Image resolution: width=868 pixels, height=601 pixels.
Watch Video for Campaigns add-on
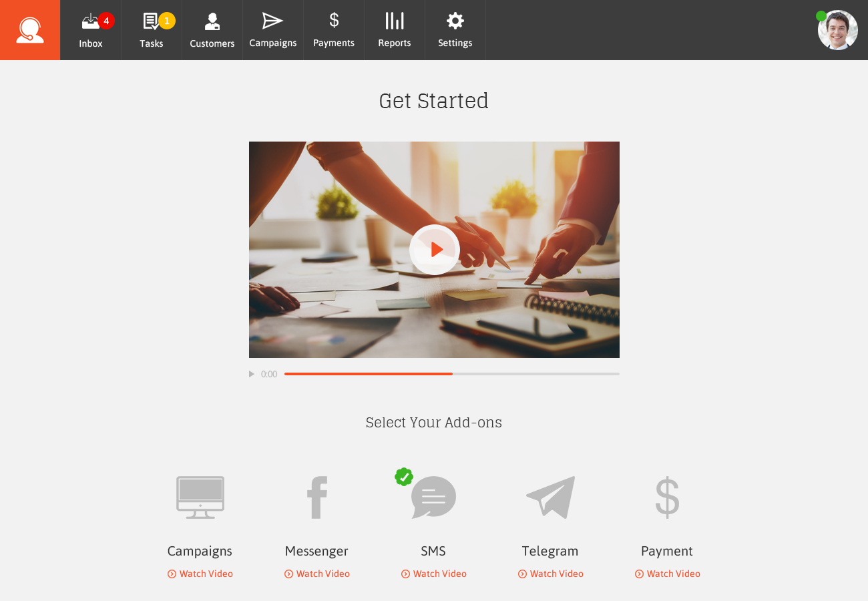pyautogui.click(x=200, y=574)
